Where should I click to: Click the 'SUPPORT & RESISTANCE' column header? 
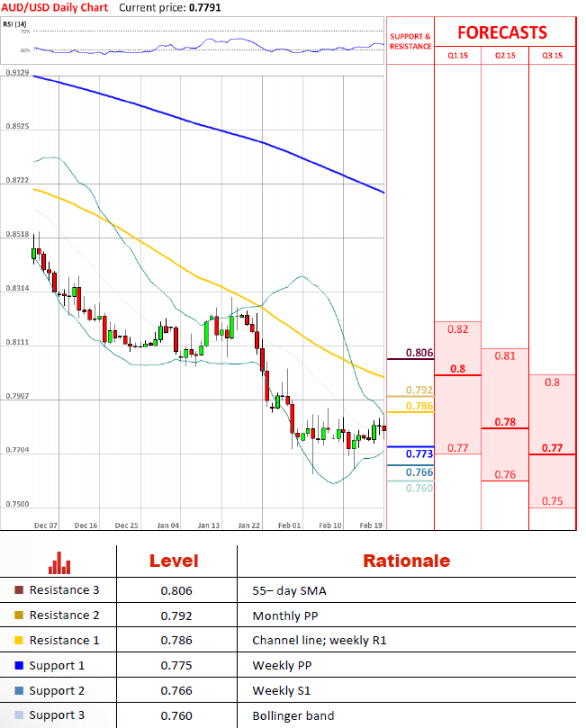pyautogui.click(x=410, y=41)
